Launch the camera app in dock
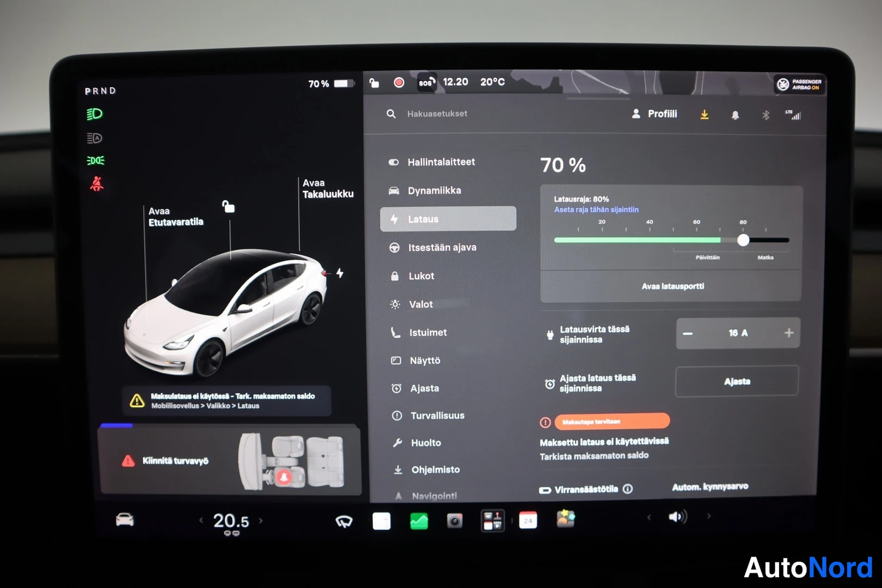882x588 pixels. coord(455,521)
